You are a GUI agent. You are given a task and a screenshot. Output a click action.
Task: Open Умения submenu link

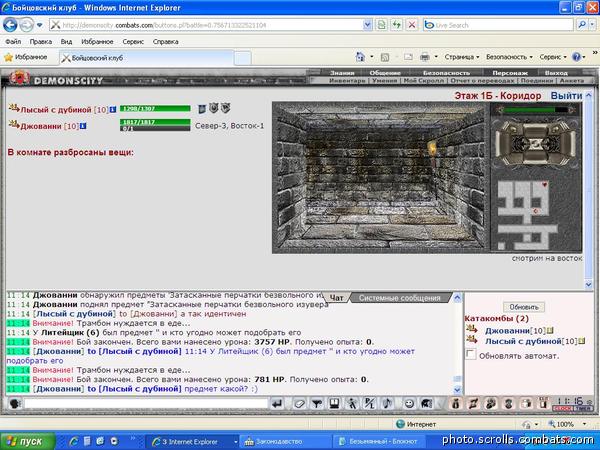385,81
